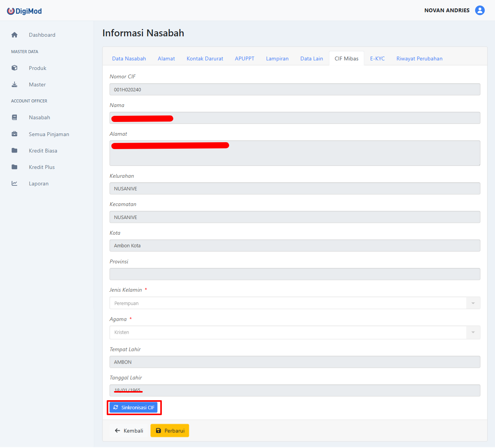Open the Agama dropdown
Screen dimensions: 495x448
[x=473, y=332]
